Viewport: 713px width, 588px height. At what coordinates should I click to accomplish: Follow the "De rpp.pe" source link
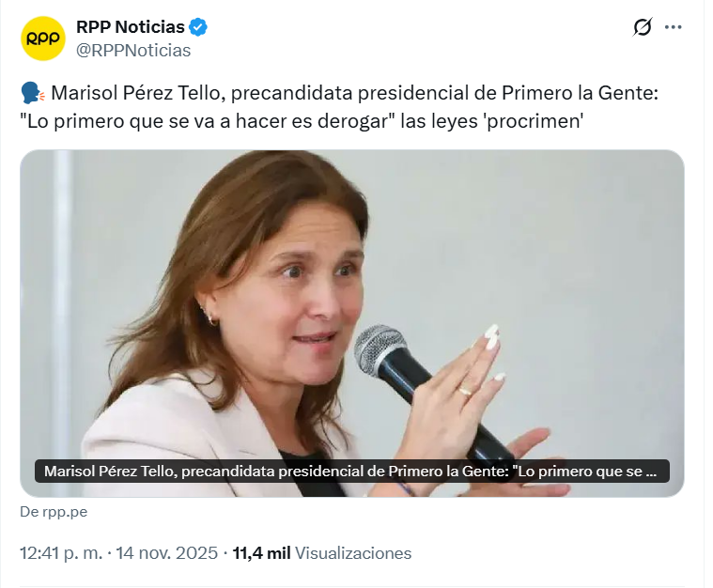pos(54,512)
